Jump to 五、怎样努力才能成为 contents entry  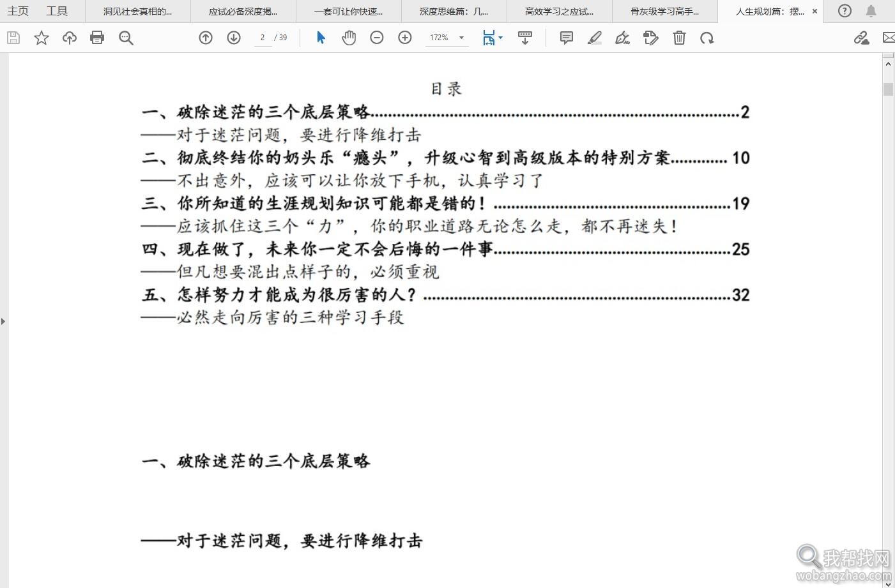pyautogui.click(x=445, y=295)
